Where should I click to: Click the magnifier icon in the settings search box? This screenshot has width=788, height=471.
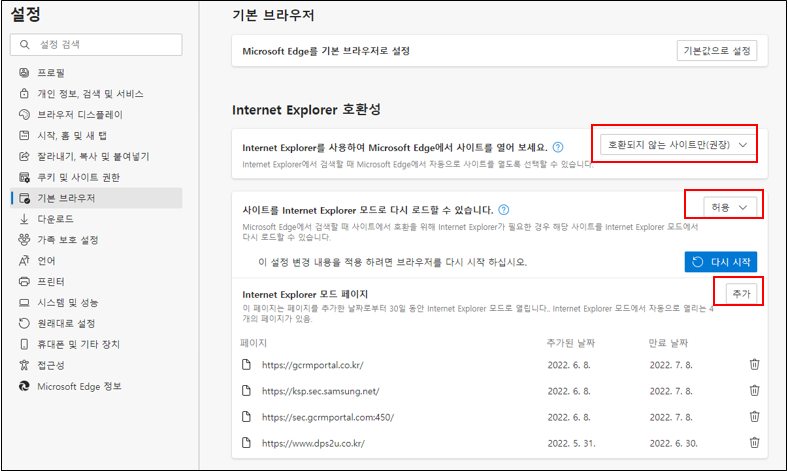pos(24,45)
